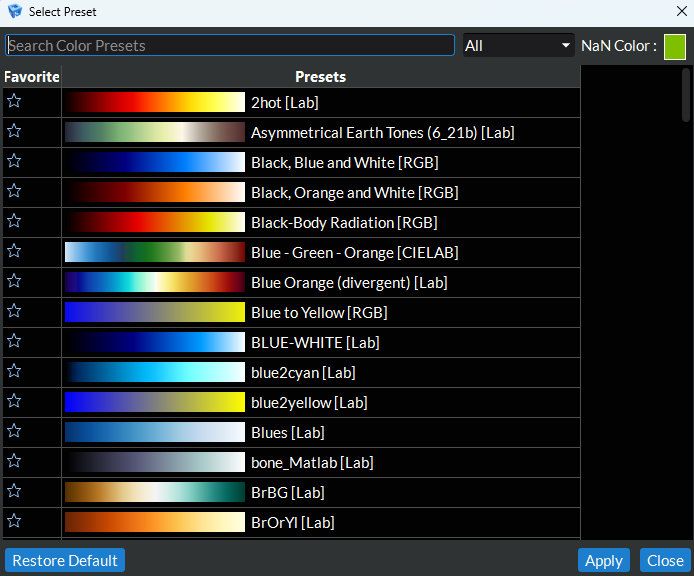
Task: Select the blue2yellow gradient bar
Action: pyautogui.click(x=155, y=402)
